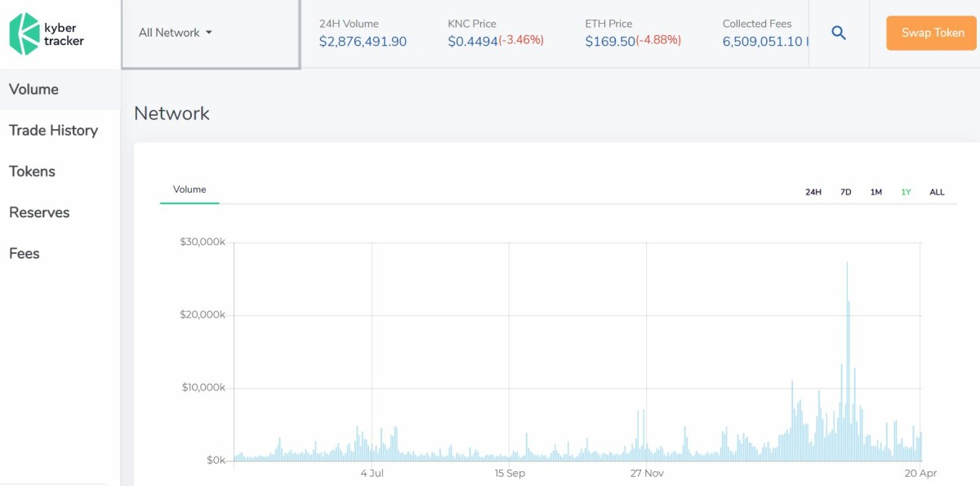
Task: Open Volume in the sidebar
Action: pyautogui.click(x=33, y=89)
